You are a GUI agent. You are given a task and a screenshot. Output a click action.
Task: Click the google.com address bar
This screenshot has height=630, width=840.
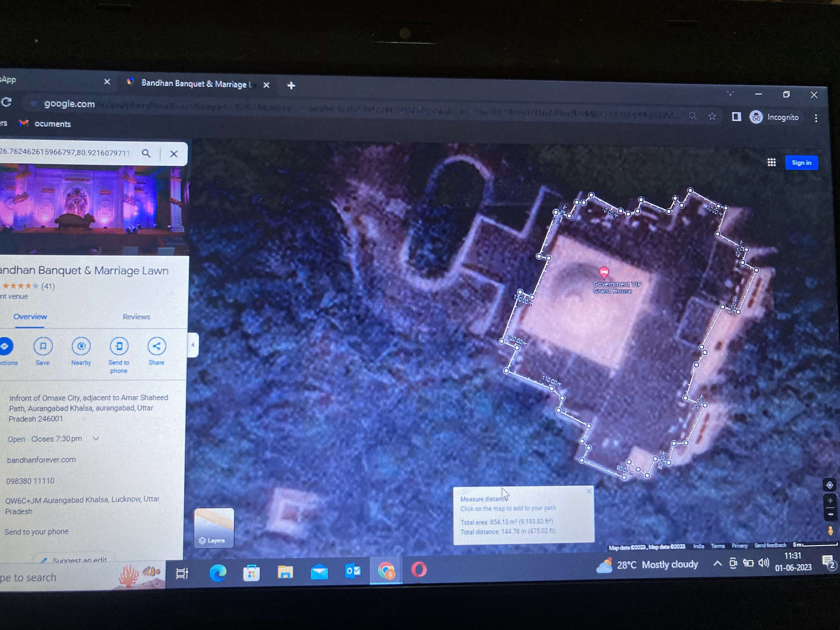(353, 109)
